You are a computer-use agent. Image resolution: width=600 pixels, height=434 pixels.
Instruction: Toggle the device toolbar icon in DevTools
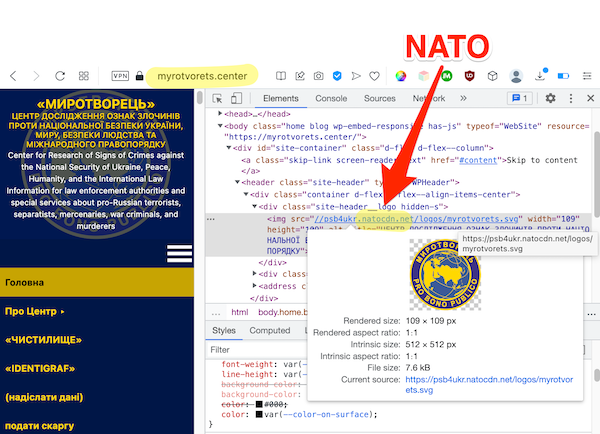236,98
